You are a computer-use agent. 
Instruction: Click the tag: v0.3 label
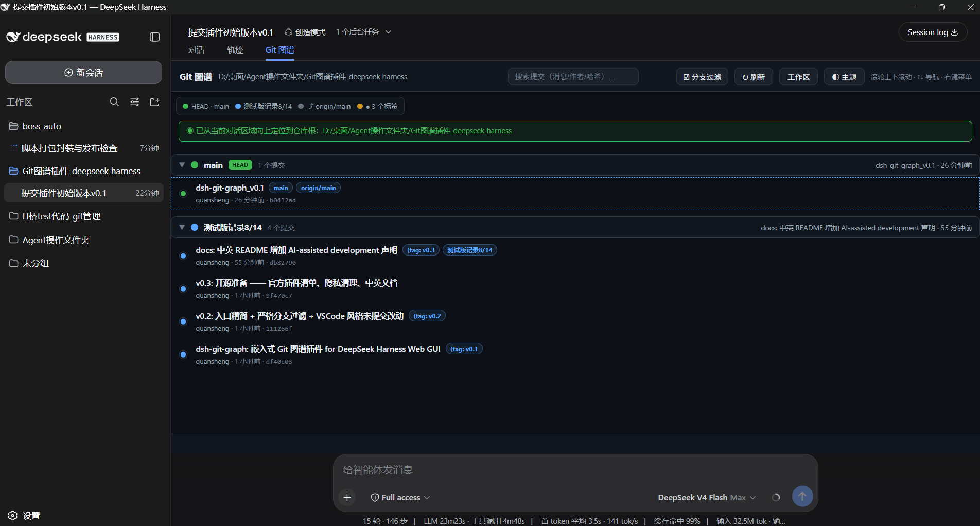click(421, 250)
